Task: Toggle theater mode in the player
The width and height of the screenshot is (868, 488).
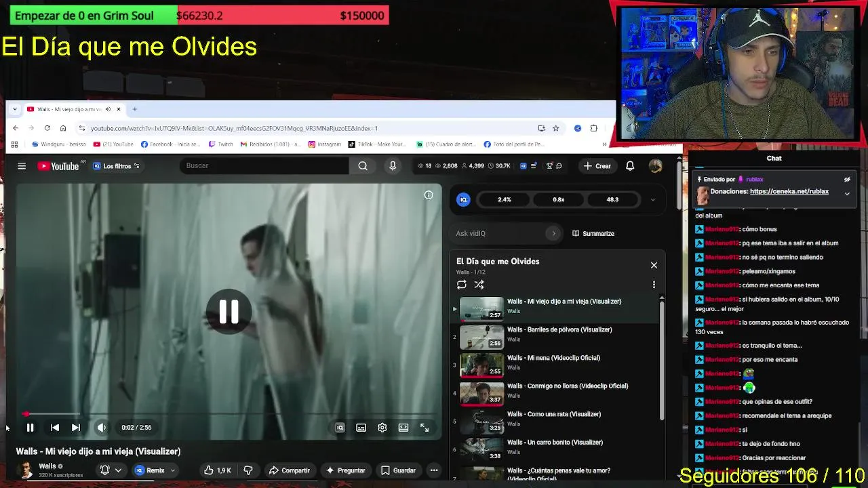Action: coord(403,428)
